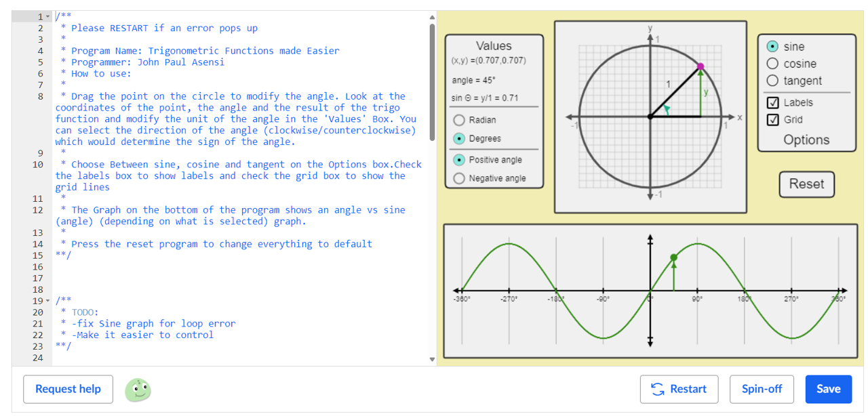Image resolution: width=868 pixels, height=416 pixels.
Task: Collapse the TODO comment fold at line 19
Action: tap(47, 300)
